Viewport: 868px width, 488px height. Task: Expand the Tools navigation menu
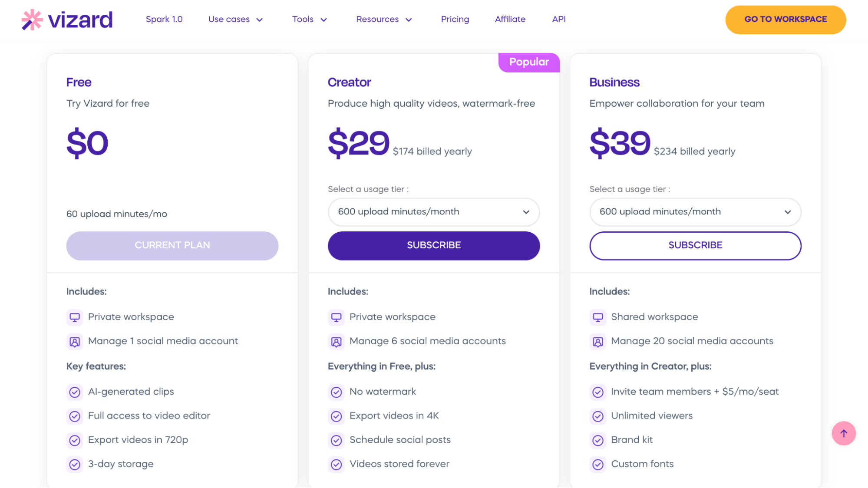309,20
